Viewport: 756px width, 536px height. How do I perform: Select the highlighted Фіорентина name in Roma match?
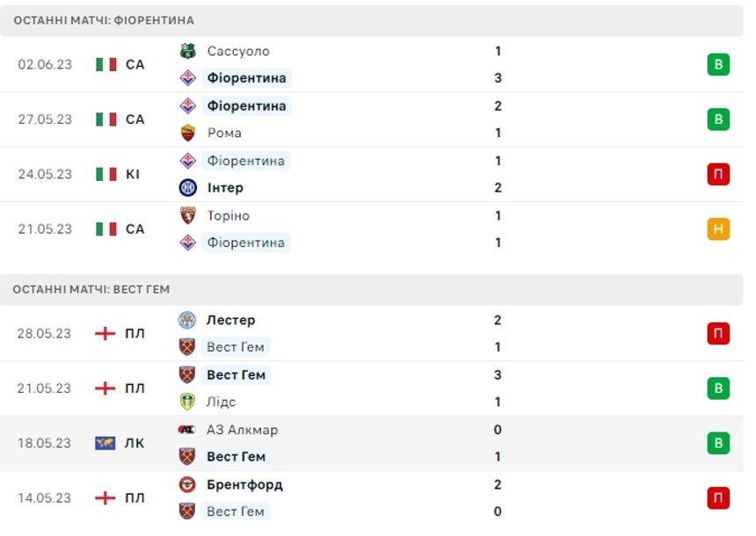click(246, 106)
